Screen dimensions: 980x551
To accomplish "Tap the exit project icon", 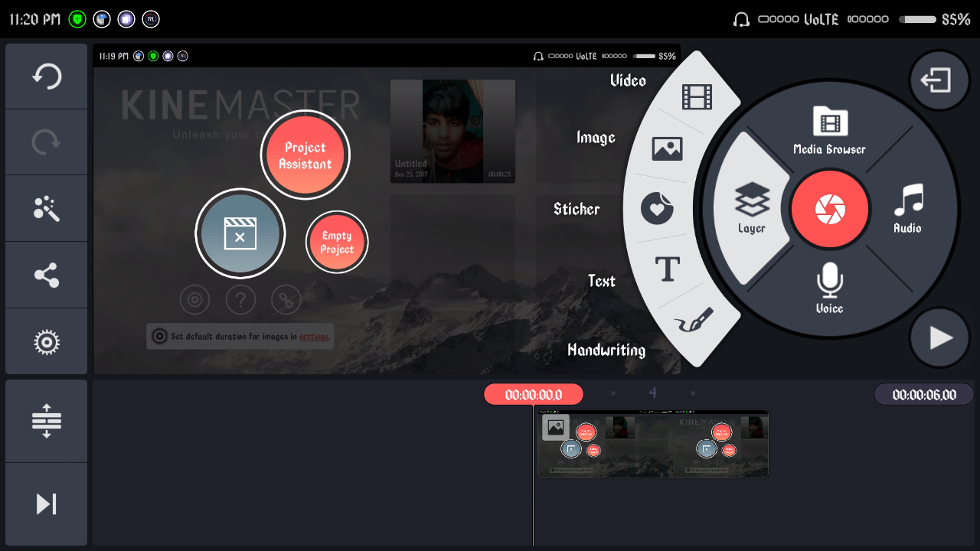I will [x=939, y=80].
